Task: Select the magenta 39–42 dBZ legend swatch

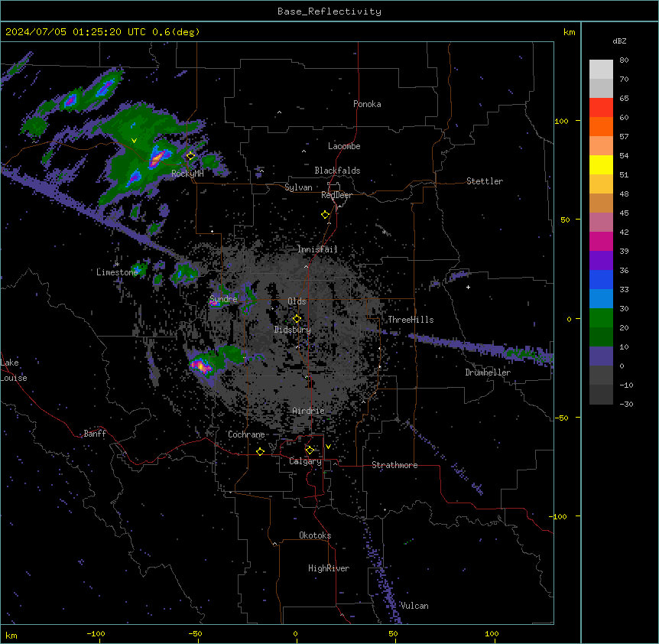Action: 601,241
